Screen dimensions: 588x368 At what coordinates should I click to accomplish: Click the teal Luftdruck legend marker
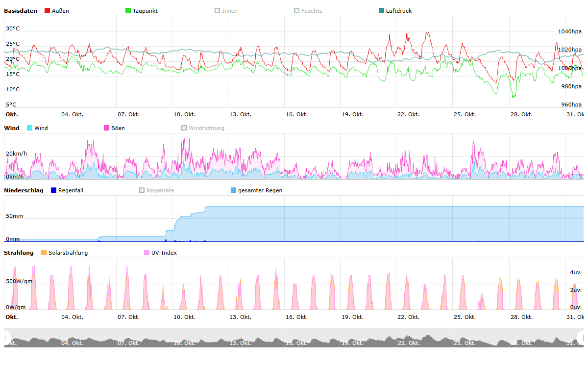(382, 11)
